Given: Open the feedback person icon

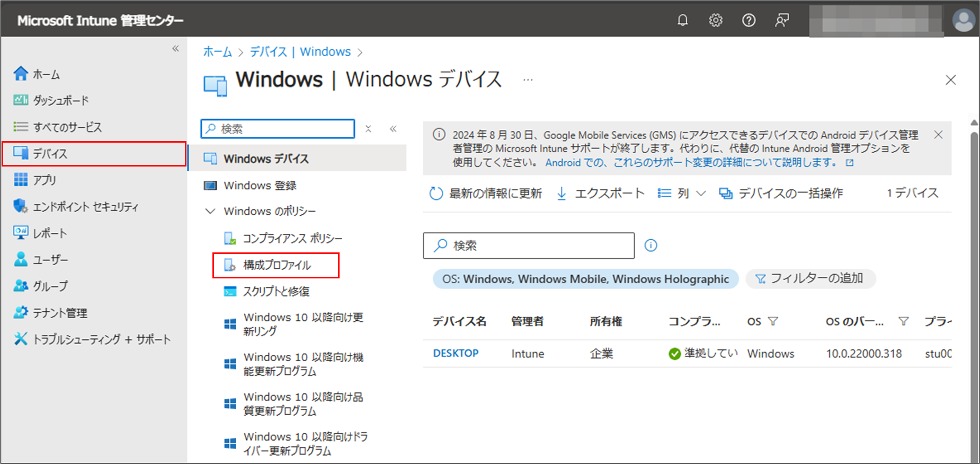Looking at the screenshot, I should 782,21.
